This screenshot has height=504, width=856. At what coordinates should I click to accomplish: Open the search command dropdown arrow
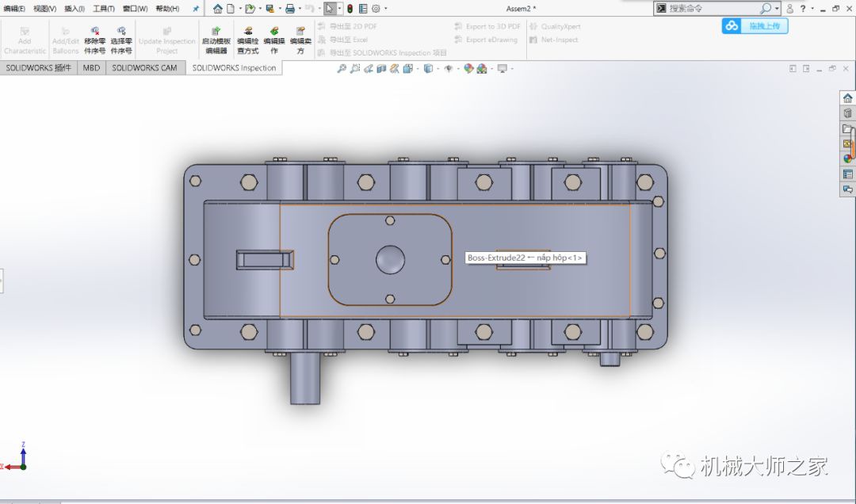[x=777, y=9]
